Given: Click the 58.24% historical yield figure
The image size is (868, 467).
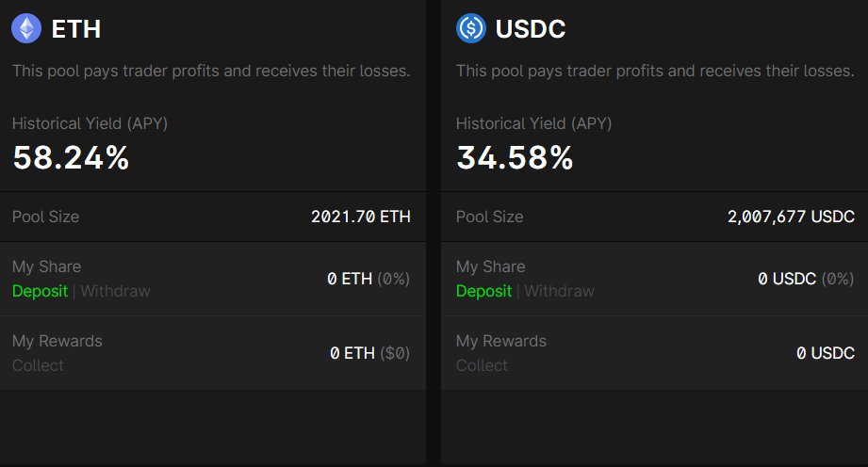Looking at the screenshot, I should point(71,158).
